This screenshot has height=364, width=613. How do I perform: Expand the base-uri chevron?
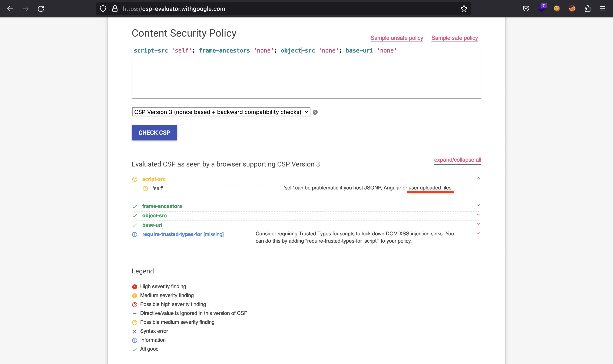coord(478,224)
